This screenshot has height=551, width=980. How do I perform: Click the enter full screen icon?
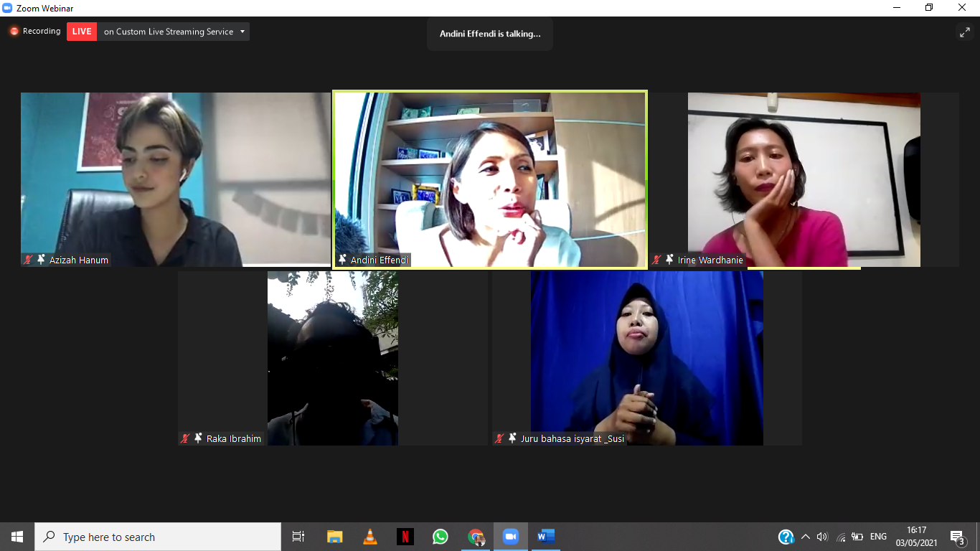[964, 32]
